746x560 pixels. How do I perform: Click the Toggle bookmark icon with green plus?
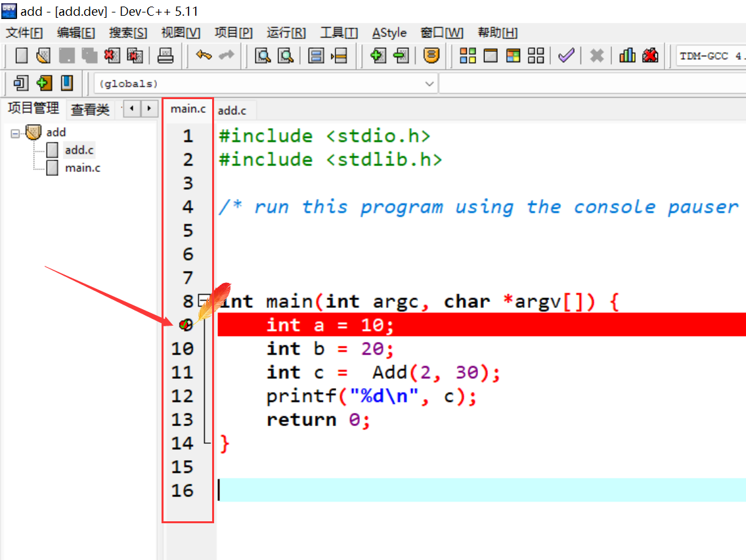pos(44,83)
